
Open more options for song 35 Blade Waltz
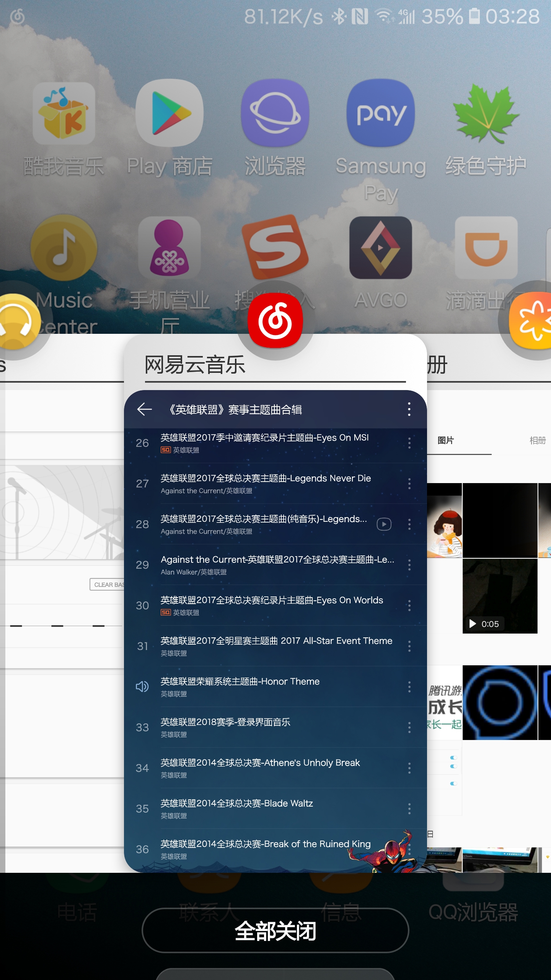tap(409, 808)
